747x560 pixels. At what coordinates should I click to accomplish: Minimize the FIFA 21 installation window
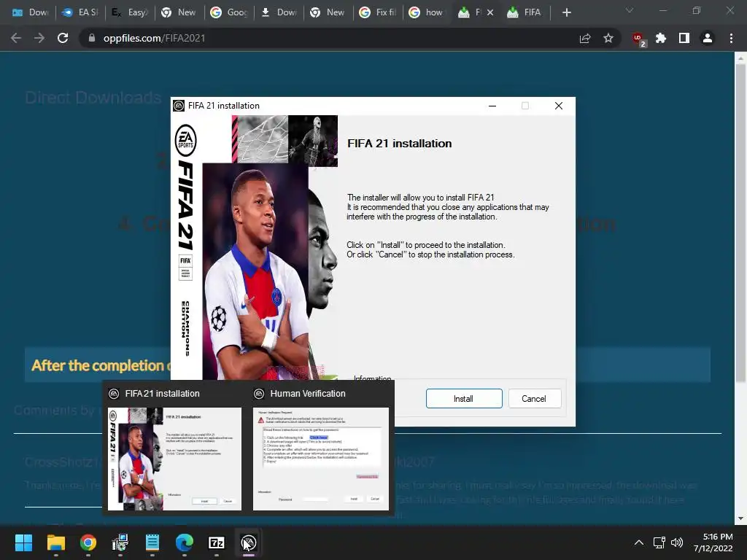[492, 106]
